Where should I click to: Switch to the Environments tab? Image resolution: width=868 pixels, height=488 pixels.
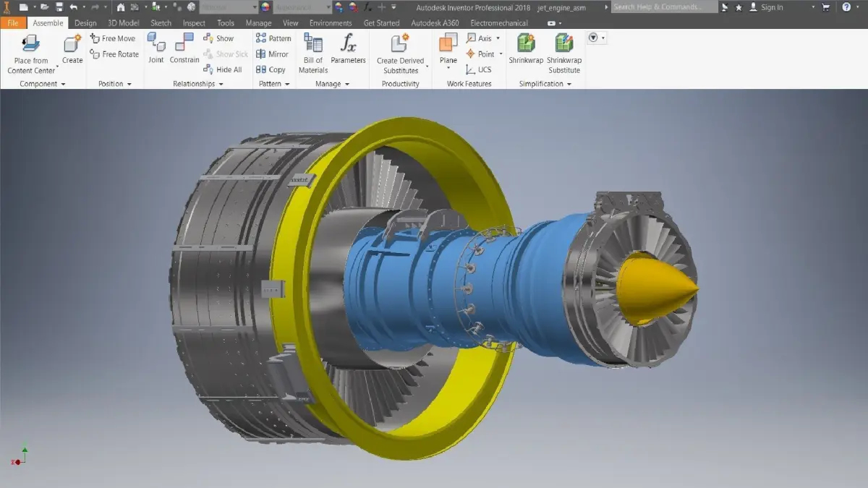point(331,23)
